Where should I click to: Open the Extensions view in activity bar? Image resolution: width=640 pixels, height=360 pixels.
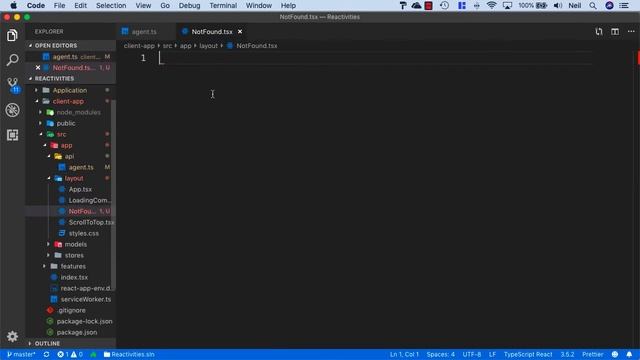click(x=12, y=135)
